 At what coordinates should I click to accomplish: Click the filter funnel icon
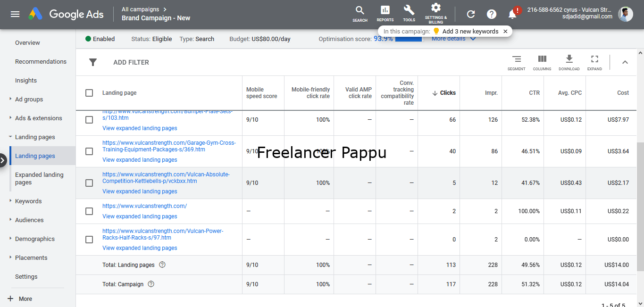pos(93,62)
